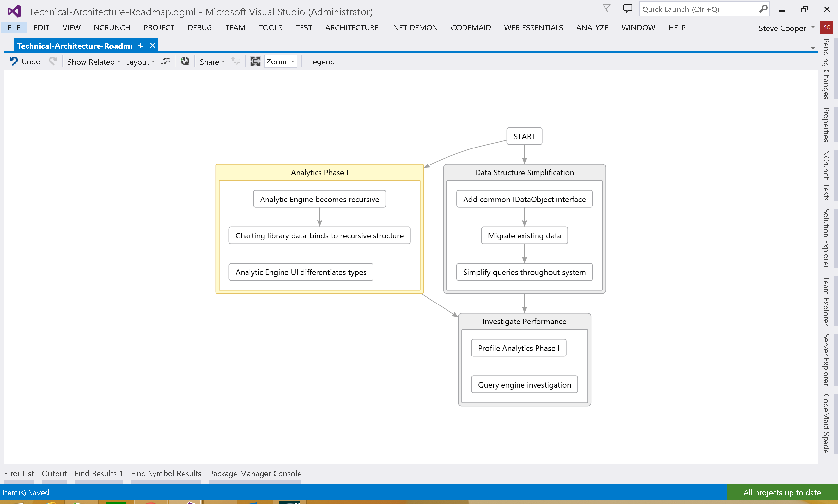Image resolution: width=838 pixels, height=504 pixels.
Task: Click the feedback speech bubble icon
Action: [x=627, y=9]
